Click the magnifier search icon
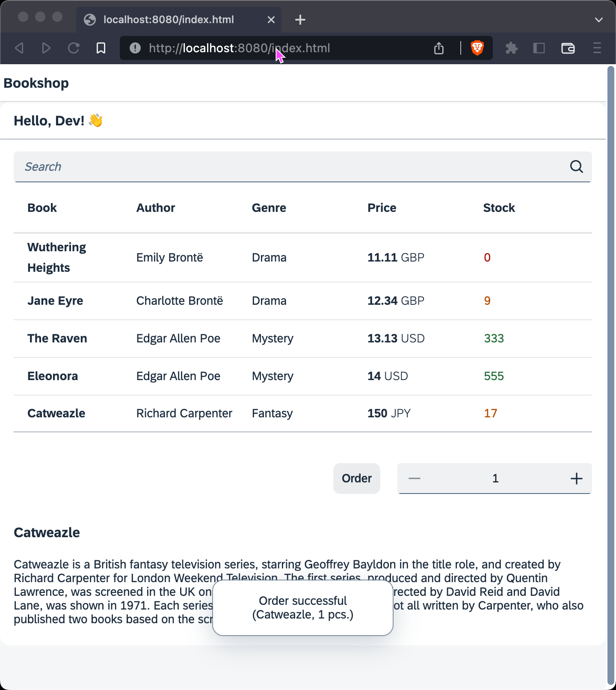616x690 pixels. (x=576, y=167)
